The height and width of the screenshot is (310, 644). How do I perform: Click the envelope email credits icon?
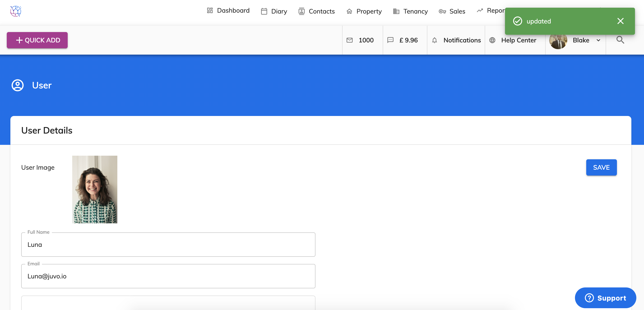point(350,40)
